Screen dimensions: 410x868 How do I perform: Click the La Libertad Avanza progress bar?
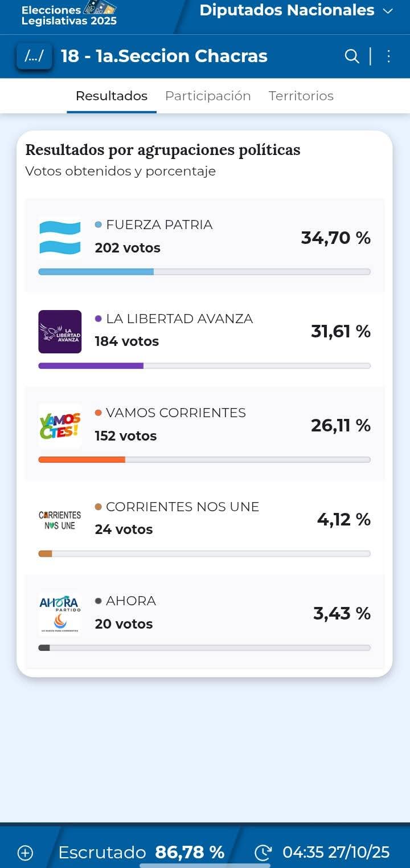coord(204,366)
